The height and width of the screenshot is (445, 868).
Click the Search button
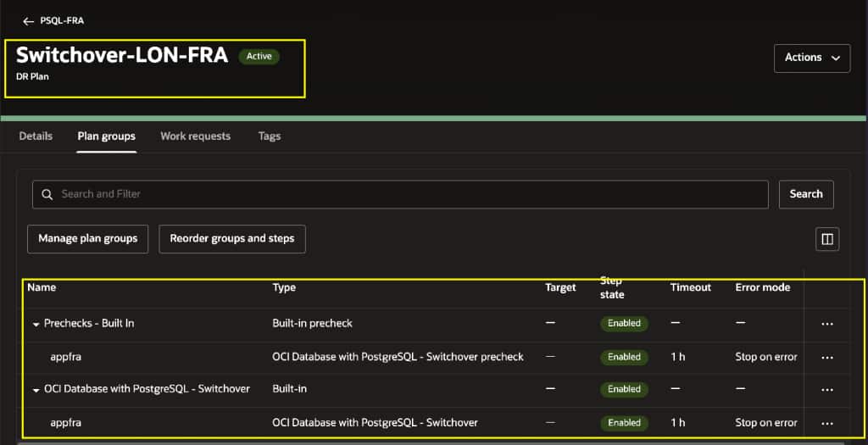[x=806, y=194]
